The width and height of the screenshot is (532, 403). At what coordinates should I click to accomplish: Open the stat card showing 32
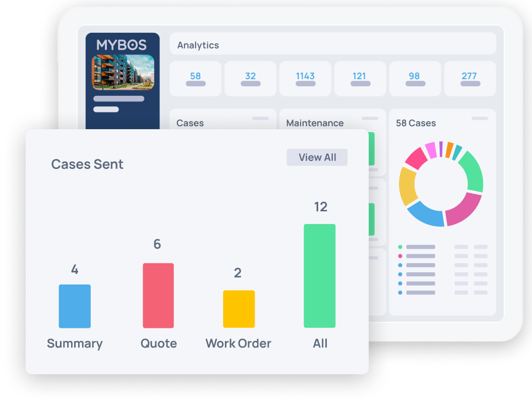click(x=250, y=78)
